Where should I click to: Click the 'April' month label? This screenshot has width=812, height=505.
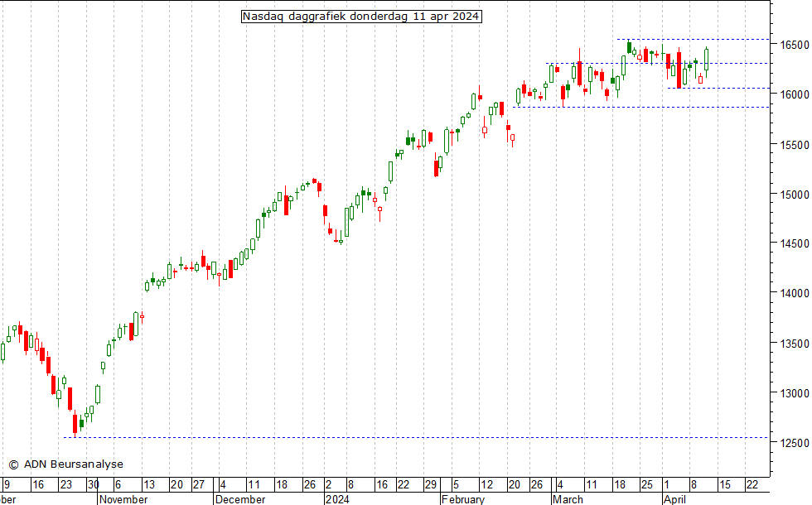(674, 499)
